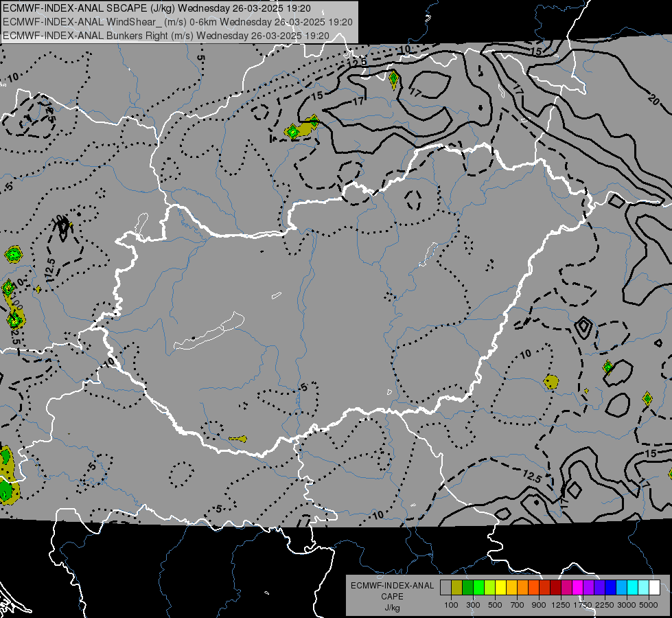Click the 900 tick label in the legend
This screenshot has width=672, height=618.
pos(539,605)
